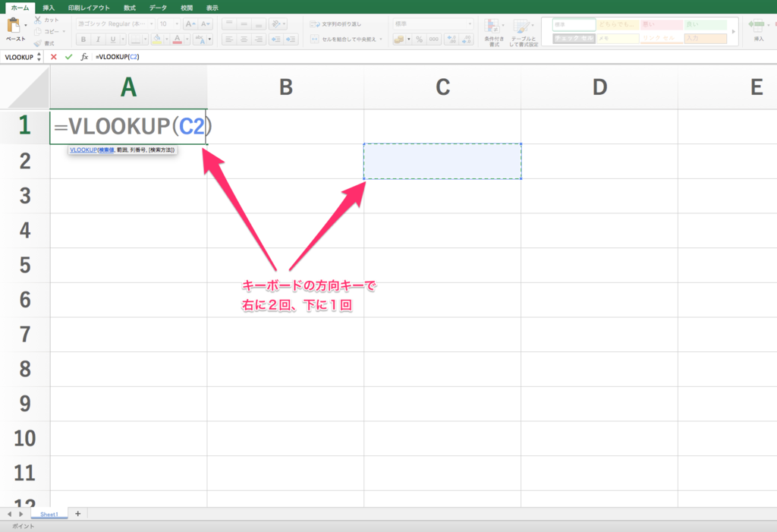777x532 pixels.
Task: Open the データ ribbon tab
Action: [158, 8]
